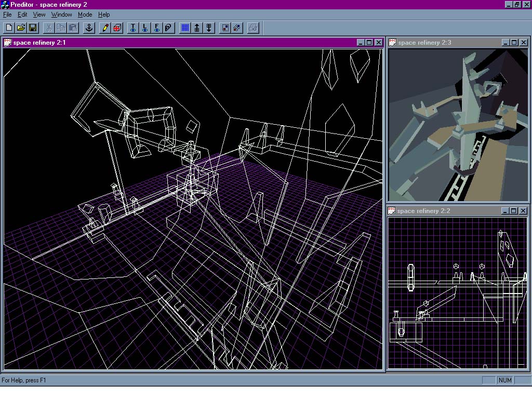Select the anchor tool in toolbar
The width and height of the screenshot is (532, 399).
[88, 28]
